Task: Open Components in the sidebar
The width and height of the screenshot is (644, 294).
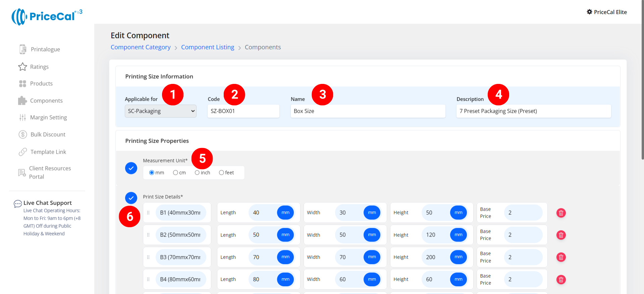Action: click(46, 101)
